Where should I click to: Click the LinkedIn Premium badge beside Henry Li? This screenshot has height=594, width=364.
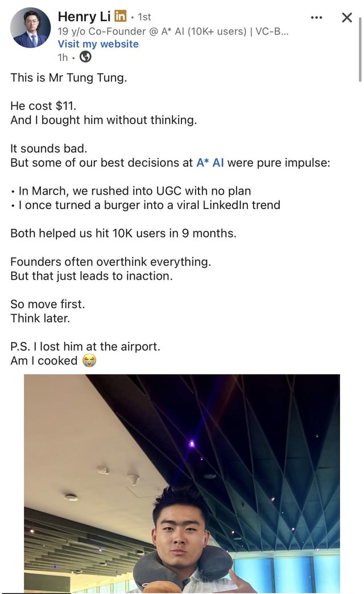point(121,17)
